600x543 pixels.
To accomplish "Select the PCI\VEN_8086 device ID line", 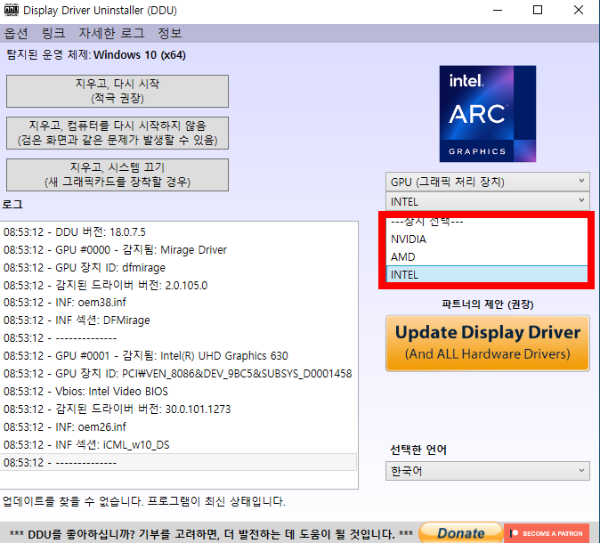I will click(178, 373).
